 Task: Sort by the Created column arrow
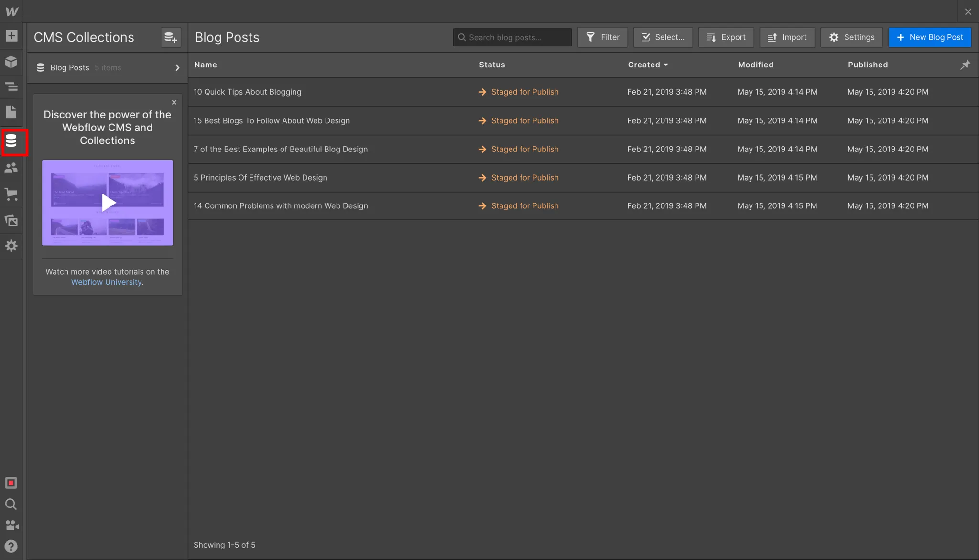point(666,65)
